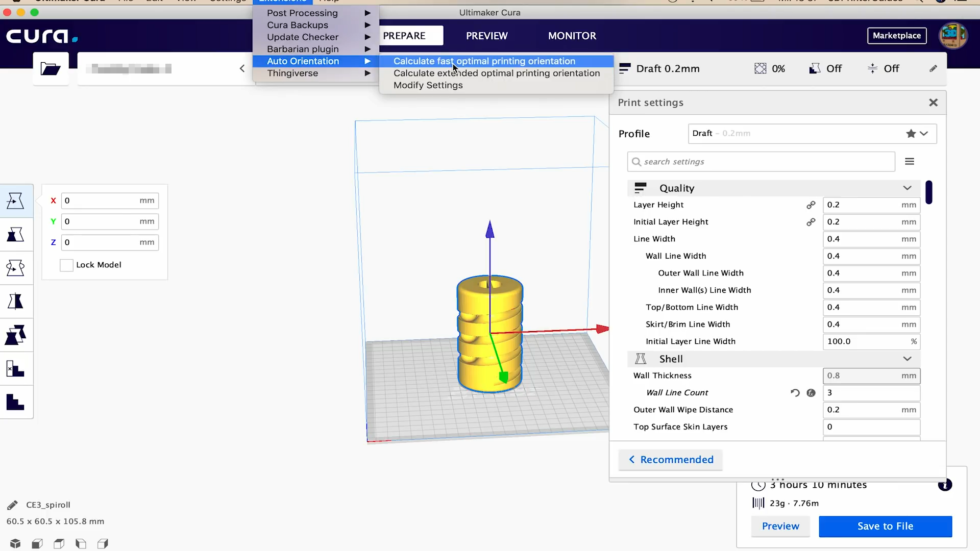
Task: Select the Mirror tool in left toolbar
Action: 15,302
